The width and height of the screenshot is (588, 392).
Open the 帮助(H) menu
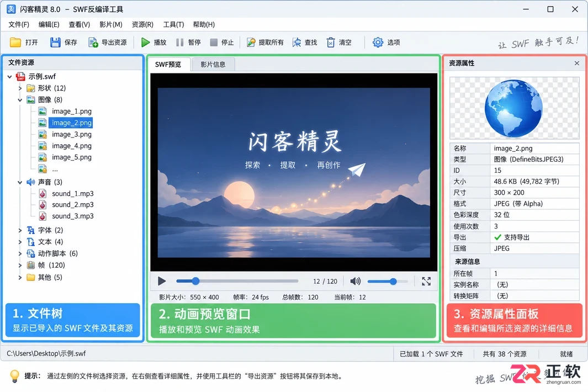click(204, 24)
